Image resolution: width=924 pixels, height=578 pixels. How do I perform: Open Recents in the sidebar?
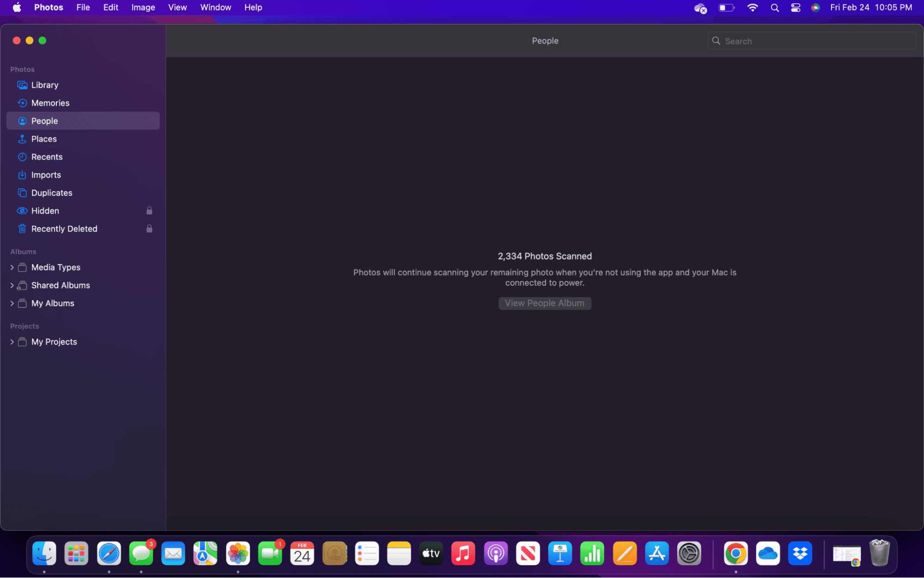(83, 157)
